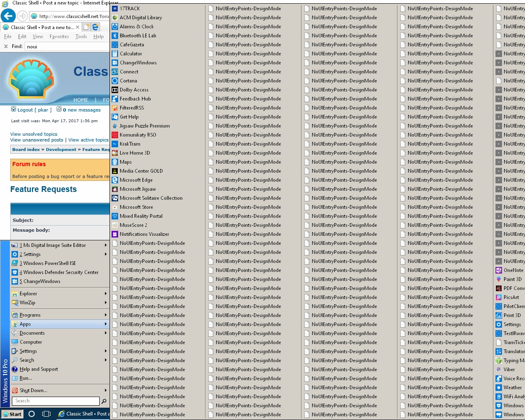Click the start menu Search box
Viewport: 525px width, 420px height.
(x=56, y=401)
